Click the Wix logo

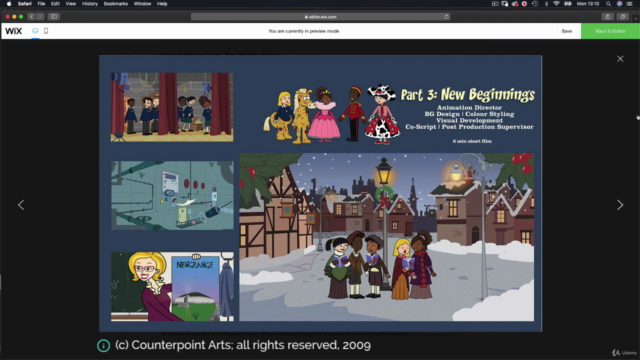coord(13,31)
